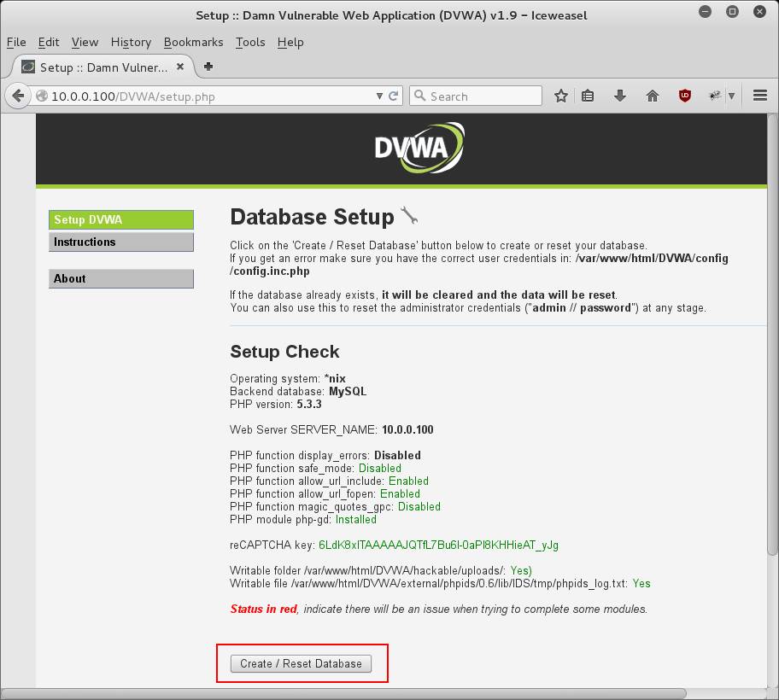The image size is (779, 700).
Task: Click the DVWA logo in header
Action: (x=419, y=148)
